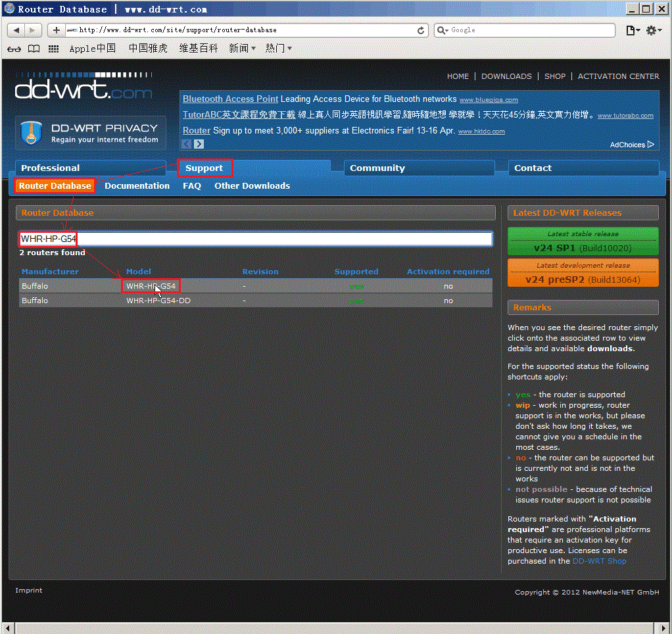Open Latest development release v24 preSP2
The height and width of the screenshot is (634, 672).
583,273
